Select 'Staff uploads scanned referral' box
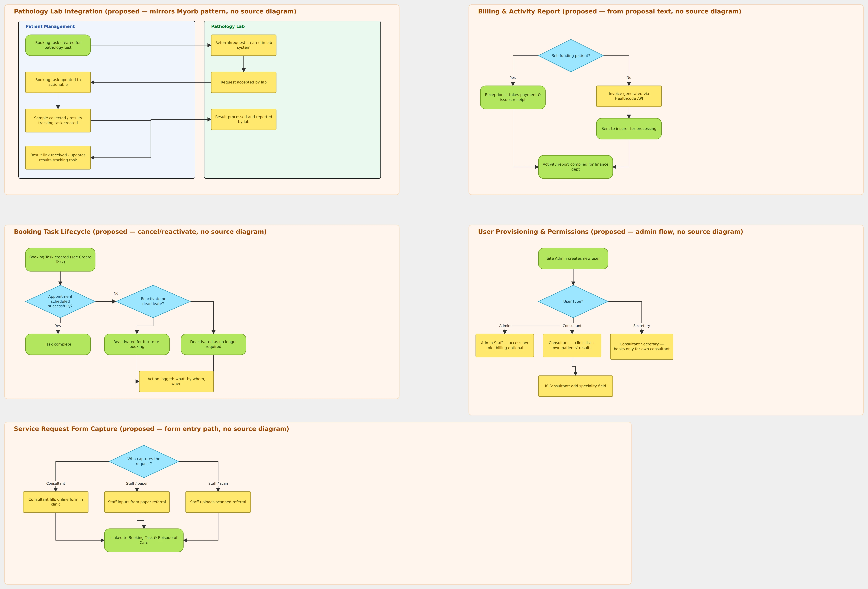Screen dimensions: 868x589 218,502
